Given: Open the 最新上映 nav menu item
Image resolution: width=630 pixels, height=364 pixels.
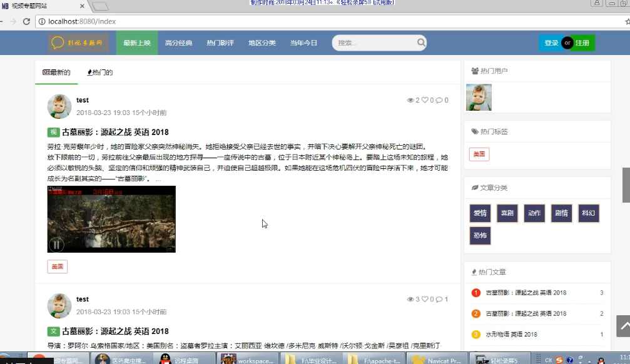Looking at the screenshot, I should 137,43.
